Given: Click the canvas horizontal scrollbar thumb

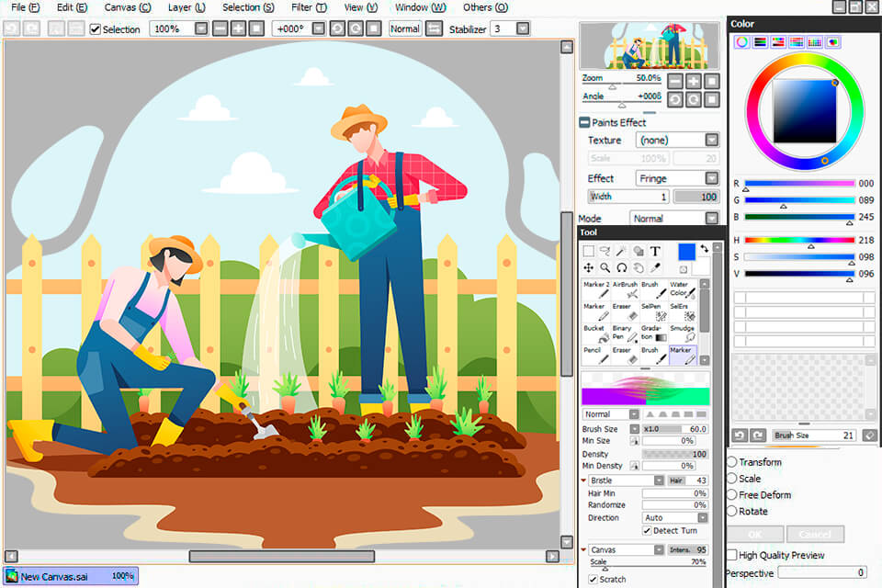Looking at the screenshot, I should click(282, 556).
